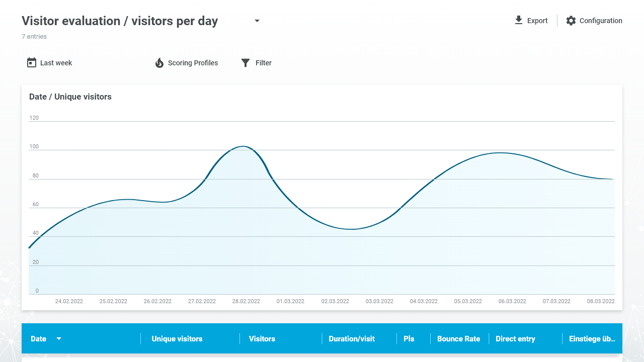Click the Export download icon
The width and height of the screenshot is (644, 362).
click(519, 21)
